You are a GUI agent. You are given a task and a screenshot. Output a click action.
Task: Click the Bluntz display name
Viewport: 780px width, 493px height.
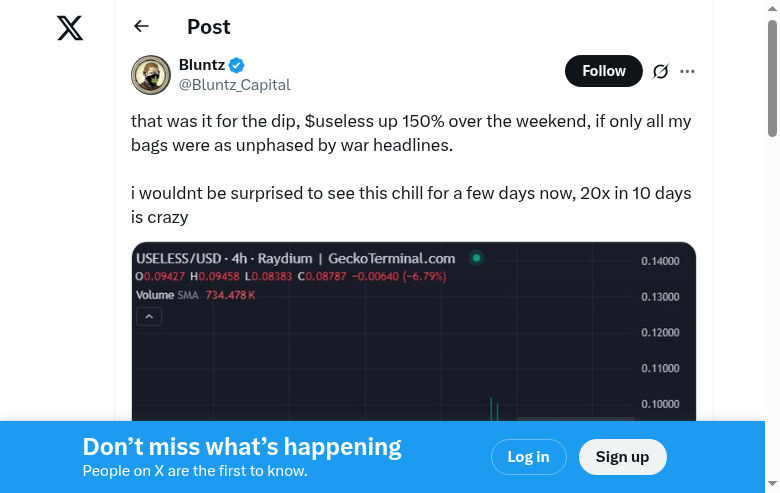click(201, 66)
